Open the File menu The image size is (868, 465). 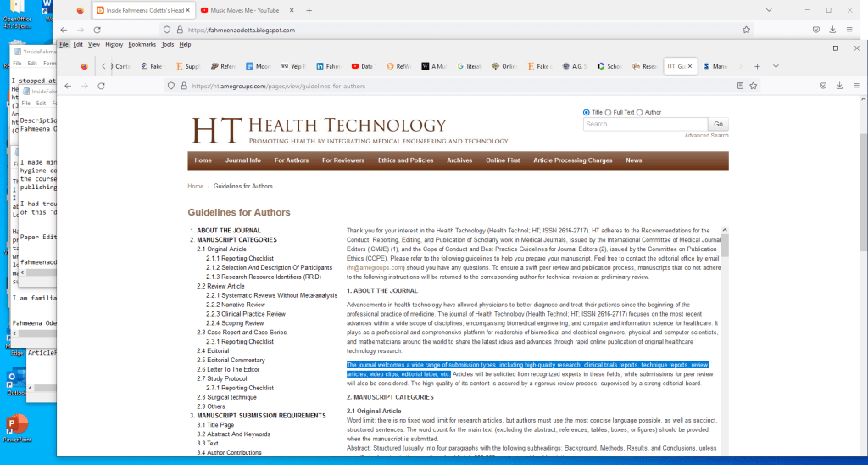pyautogui.click(x=64, y=44)
